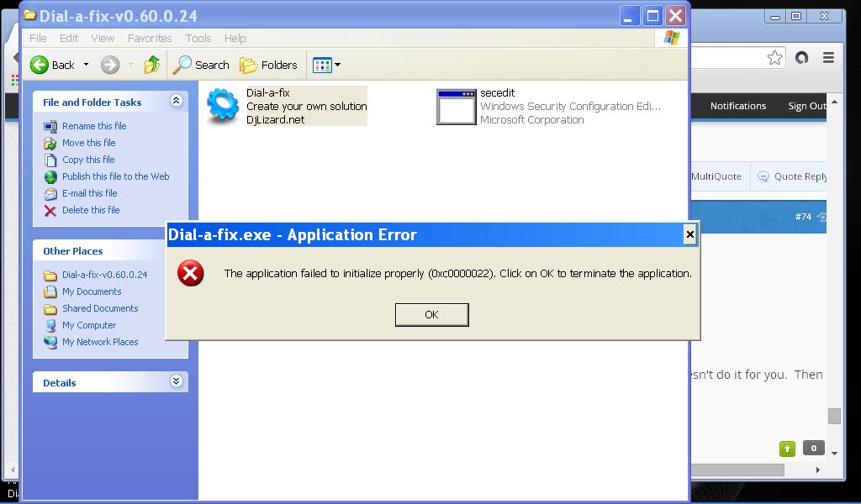Click the Explorer title bar folder icon

tap(30, 15)
